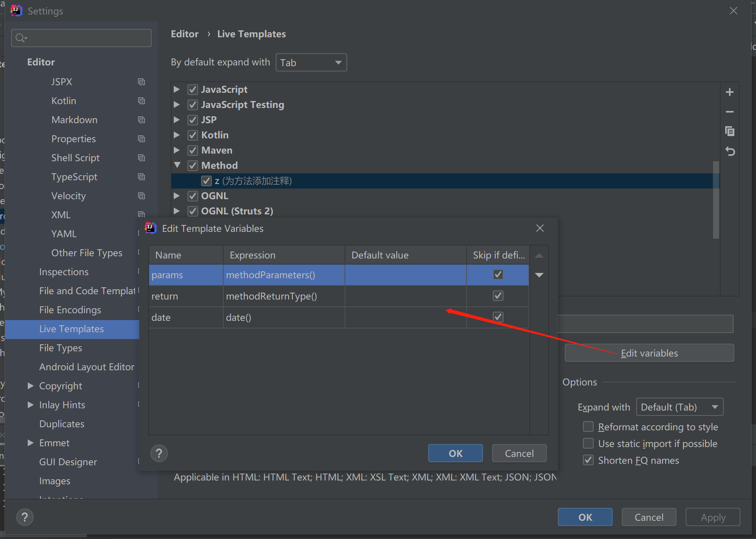Viewport: 756px width, 539px height.
Task: Open Inspections settings page
Action: point(64,272)
